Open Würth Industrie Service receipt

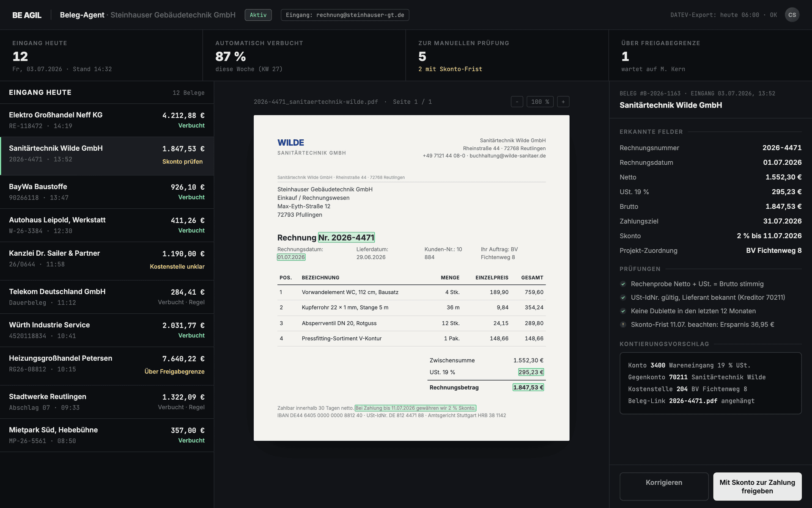[x=107, y=330]
